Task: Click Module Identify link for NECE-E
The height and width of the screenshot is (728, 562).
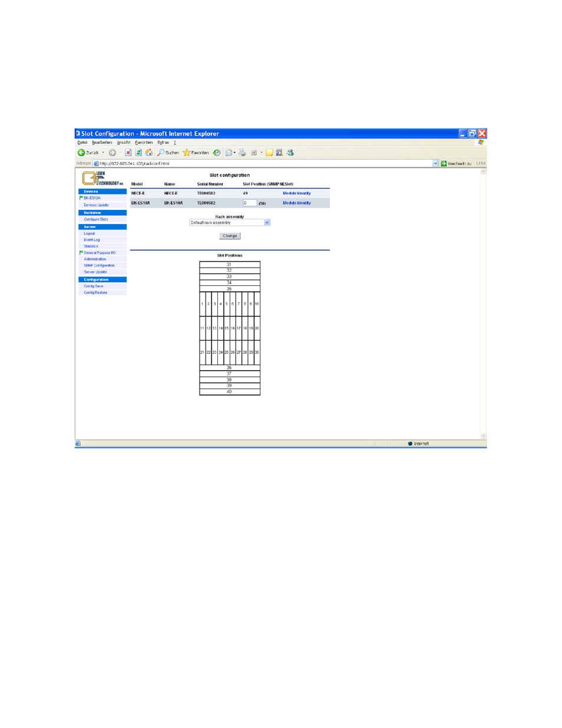Action: (296, 193)
